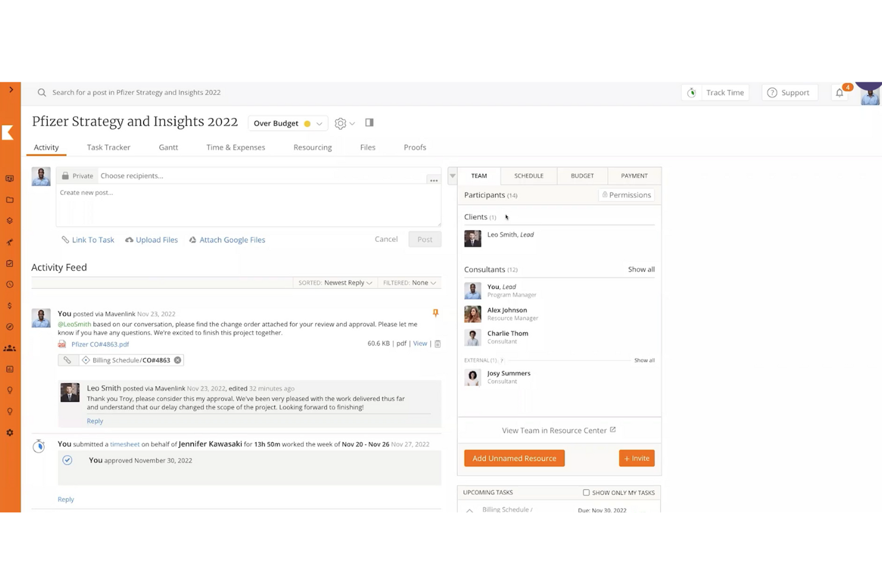Open the Pfizer CO#4863.pdf file link
The height and width of the screenshot is (588, 882).
pyautogui.click(x=100, y=344)
